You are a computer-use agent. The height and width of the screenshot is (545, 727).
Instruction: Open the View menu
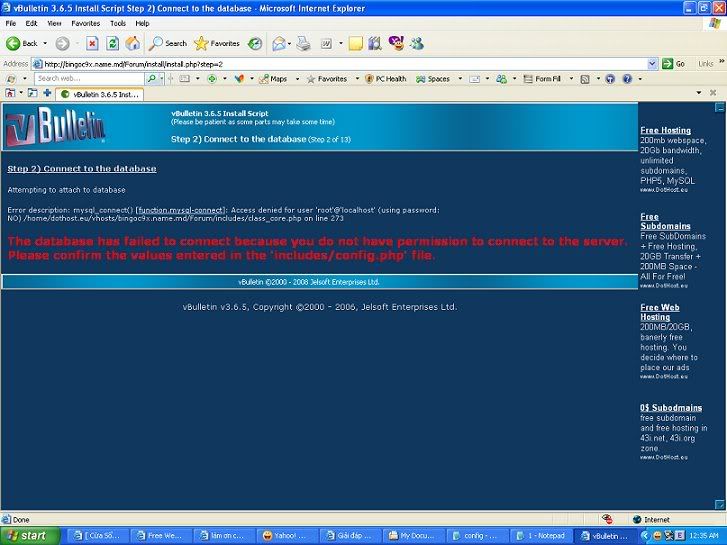54,23
